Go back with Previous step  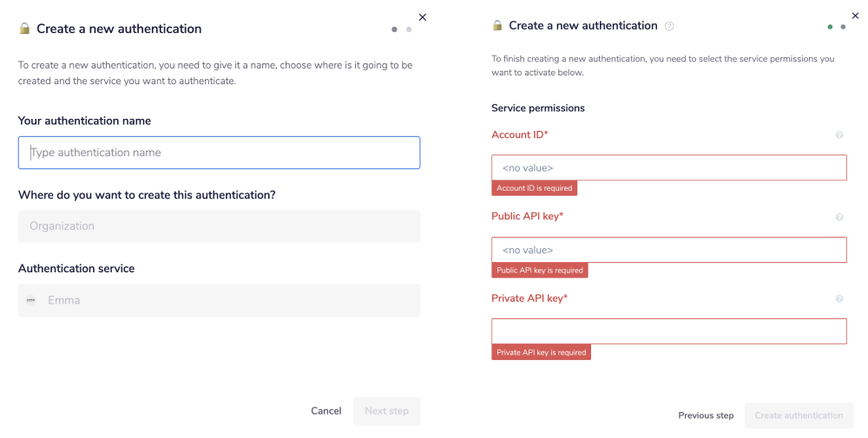click(x=706, y=415)
